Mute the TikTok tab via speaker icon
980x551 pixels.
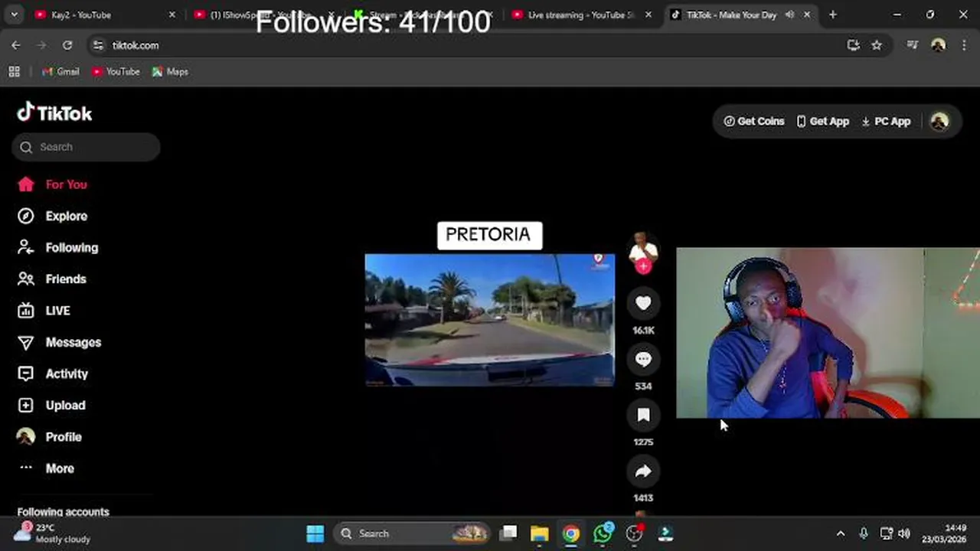point(789,15)
